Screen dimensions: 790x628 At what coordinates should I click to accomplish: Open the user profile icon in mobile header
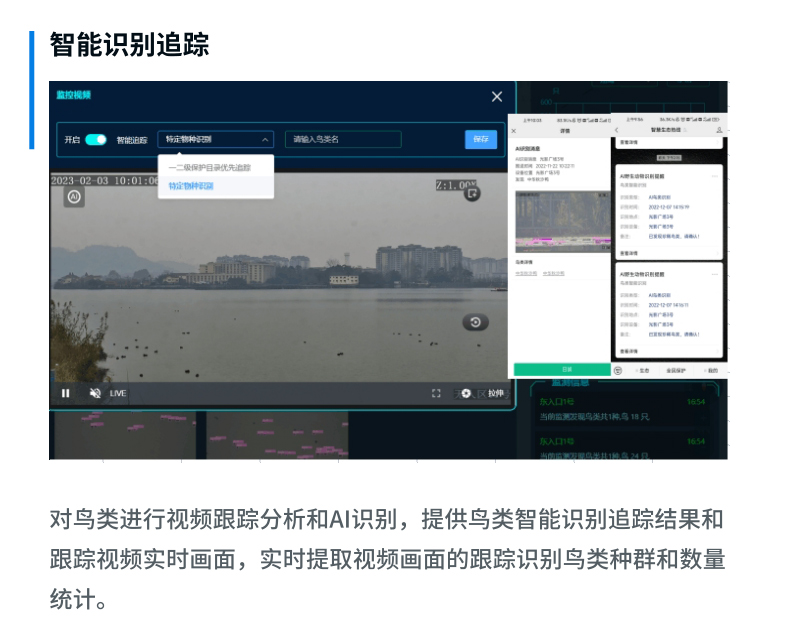pyautogui.click(x=719, y=130)
